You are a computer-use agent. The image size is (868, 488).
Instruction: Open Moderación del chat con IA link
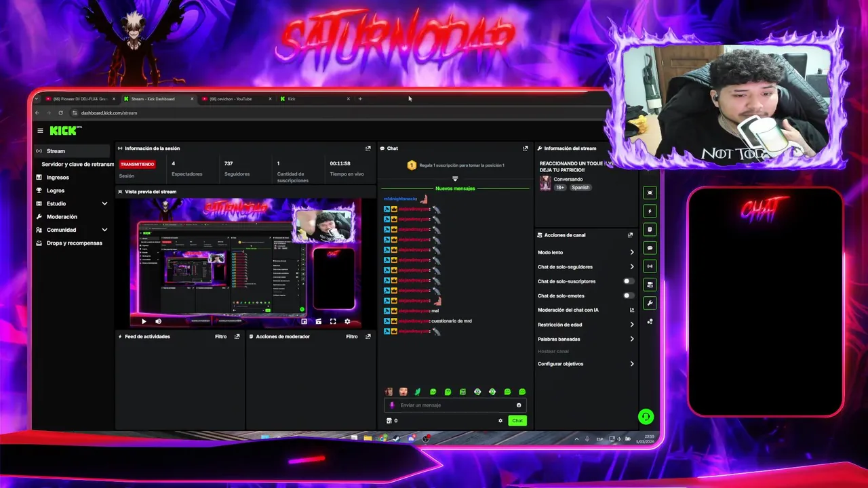pyautogui.click(x=586, y=310)
